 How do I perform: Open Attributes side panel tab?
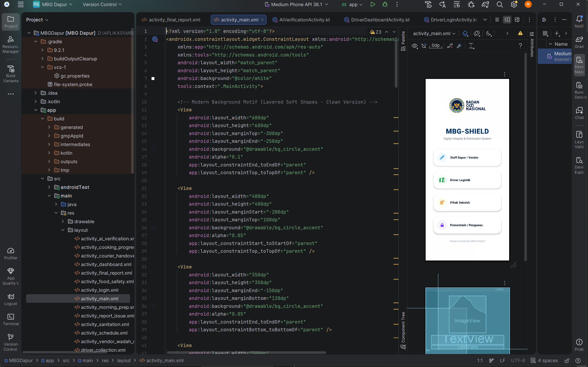coord(532,44)
